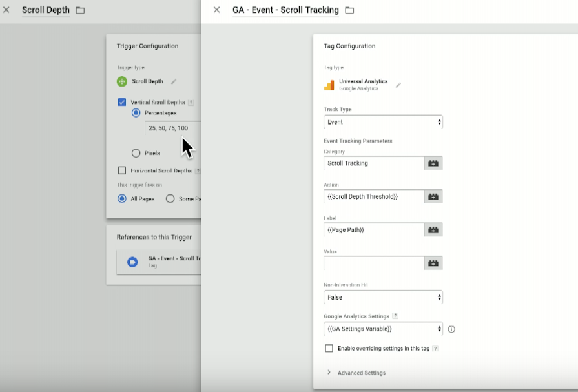Click the blue tag icon in References
Screen dimensions: 578x392
tap(132, 262)
